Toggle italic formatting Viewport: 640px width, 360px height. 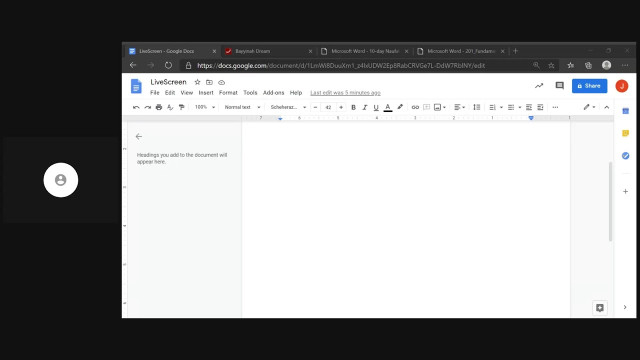(365, 107)
